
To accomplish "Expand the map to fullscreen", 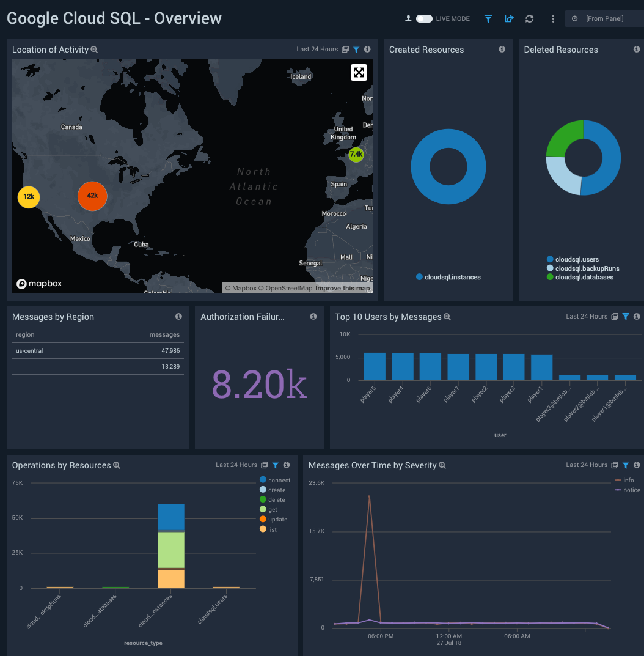I will 359,72.
